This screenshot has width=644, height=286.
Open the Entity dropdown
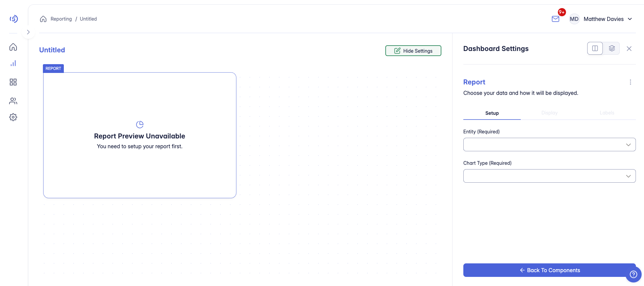(x=549, y=144)
